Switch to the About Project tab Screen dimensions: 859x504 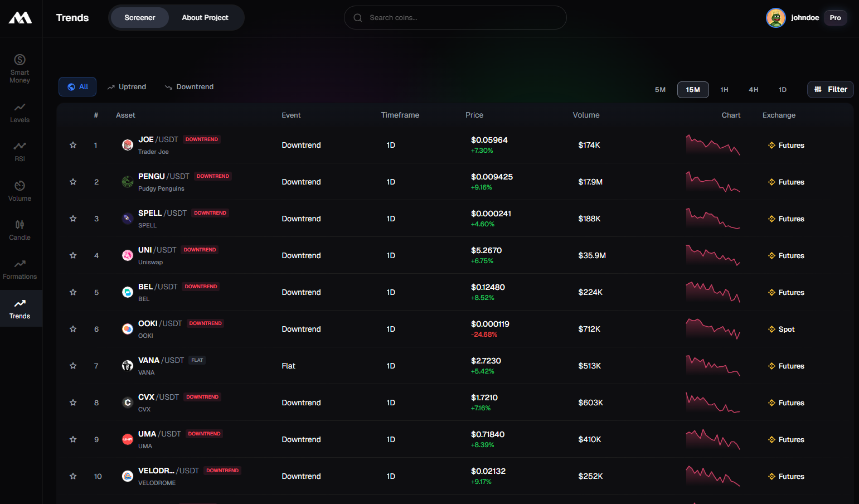click(x=205, y=18)
